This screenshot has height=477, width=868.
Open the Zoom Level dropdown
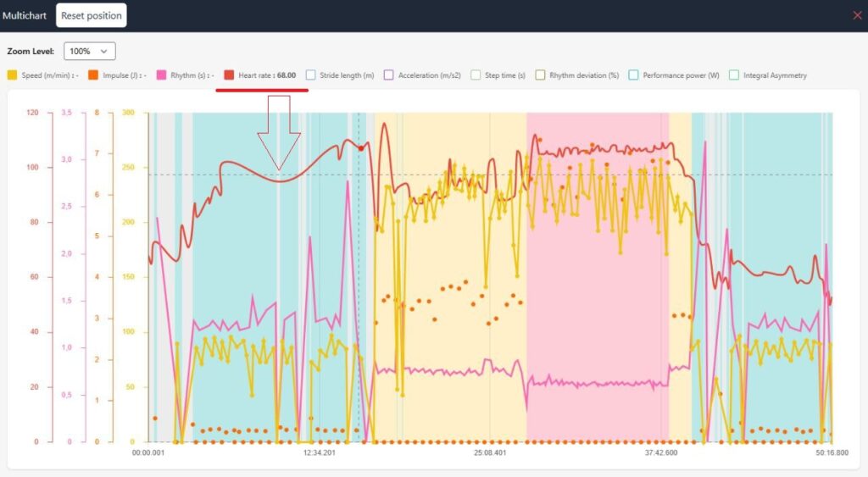tap(89, 51)
